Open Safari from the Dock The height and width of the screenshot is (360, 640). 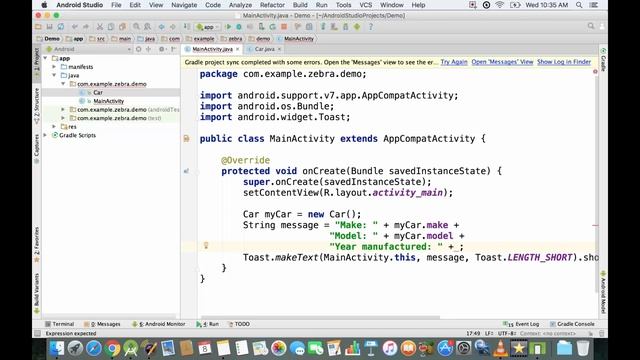pos(93,348)
